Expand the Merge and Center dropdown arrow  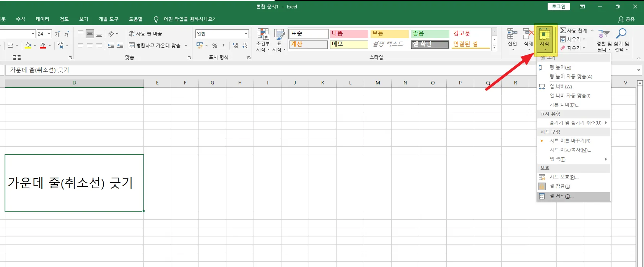pos(186,45)
